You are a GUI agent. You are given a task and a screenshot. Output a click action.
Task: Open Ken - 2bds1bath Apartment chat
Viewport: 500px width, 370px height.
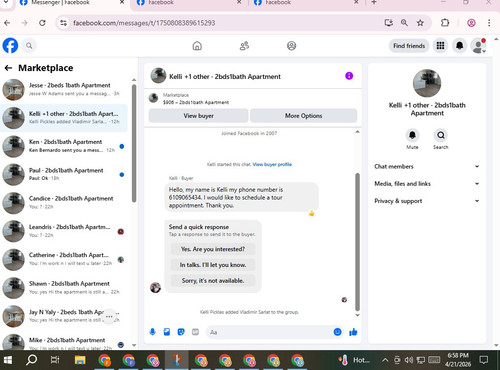click(64, 146)
